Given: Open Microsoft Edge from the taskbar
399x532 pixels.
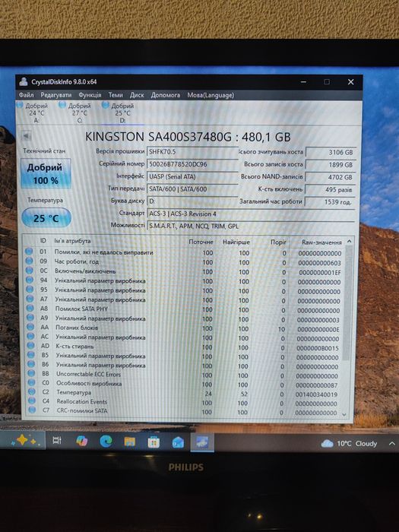Looking at the screenshot, I should (106, 441).
